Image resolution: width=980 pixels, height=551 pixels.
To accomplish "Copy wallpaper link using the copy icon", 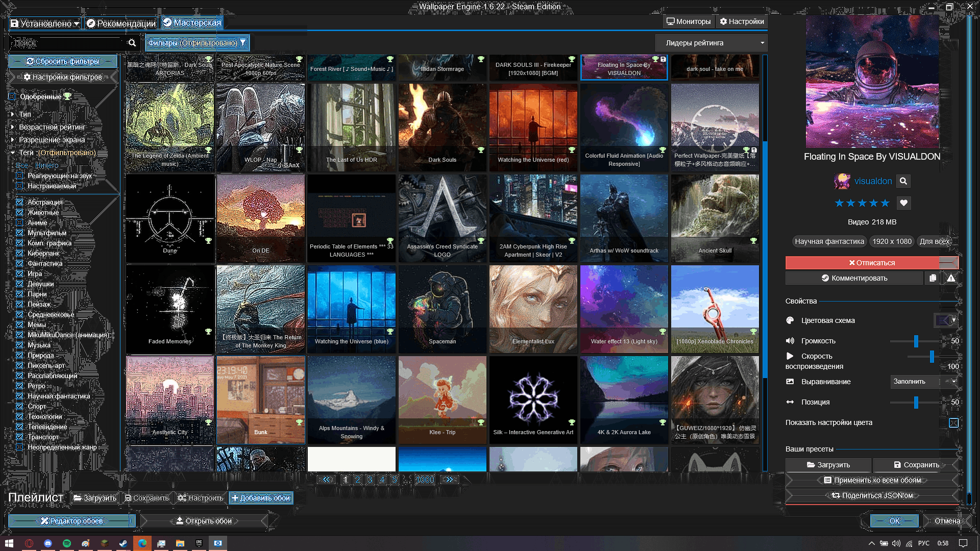I will pos(933,278).
